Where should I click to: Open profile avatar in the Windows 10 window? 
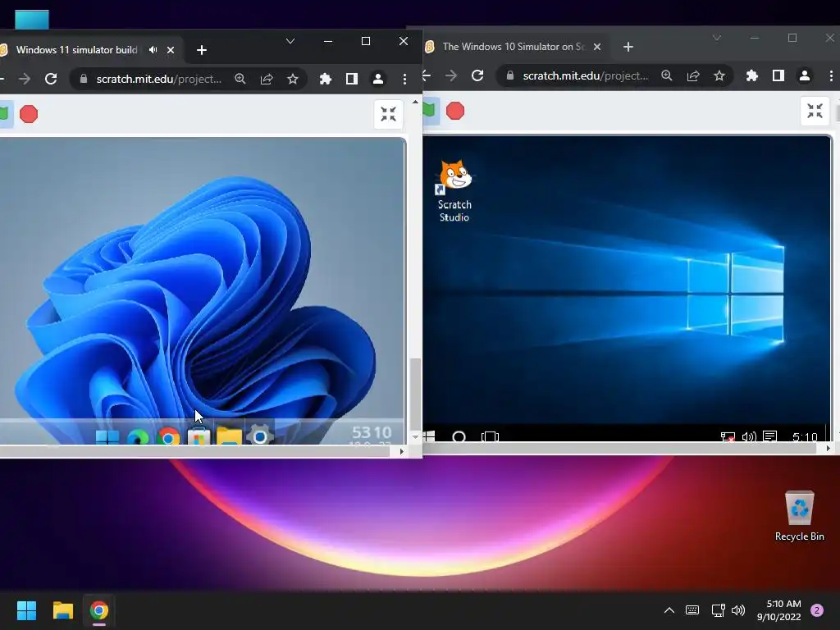tap(804, 75)
